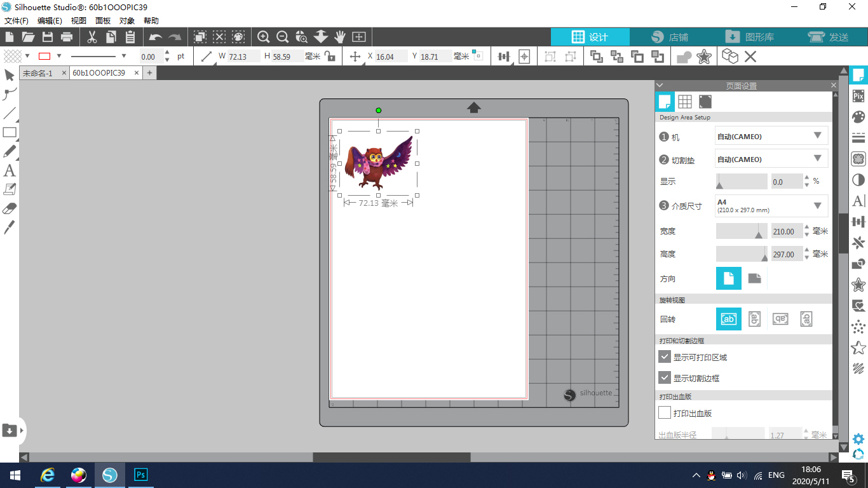Enable 打印出血版 checkbox
The height and width of the screenshot is (488, 868).
point(665,412)
